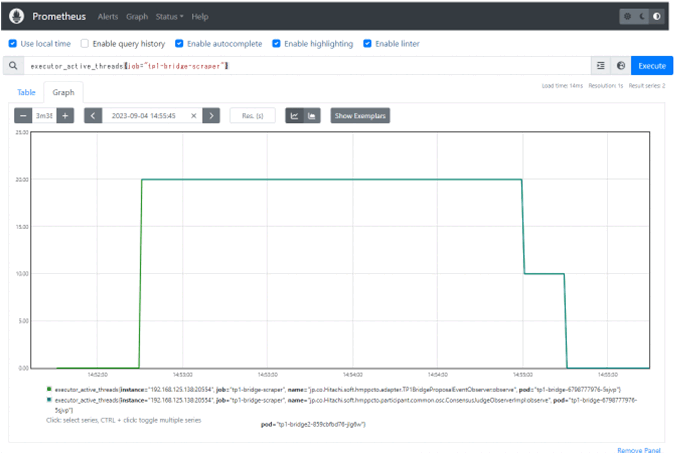Open the Alerts menu item
681x455 pixels.
coord(108,16)
